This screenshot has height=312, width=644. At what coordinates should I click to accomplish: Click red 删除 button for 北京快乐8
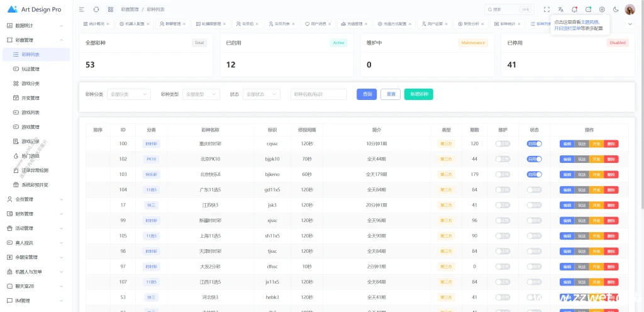611,174
